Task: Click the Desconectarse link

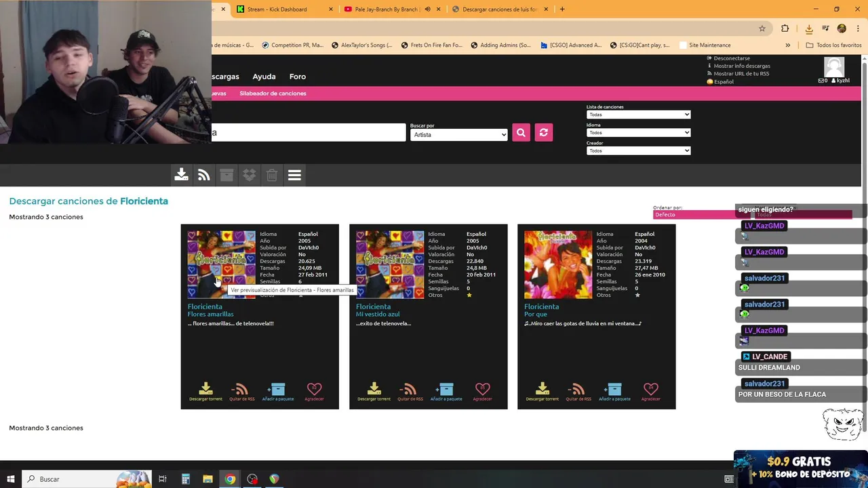Action: click(731, 58)
